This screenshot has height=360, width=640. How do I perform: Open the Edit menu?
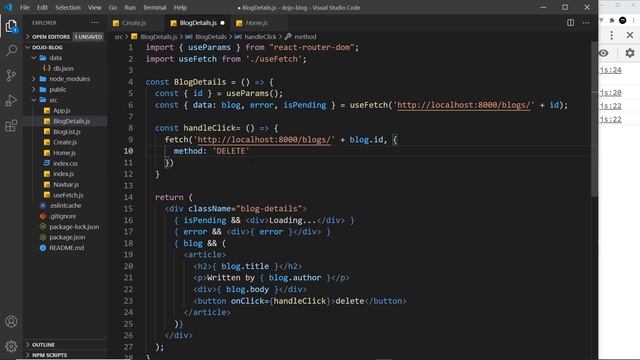[x=42, y=7]
